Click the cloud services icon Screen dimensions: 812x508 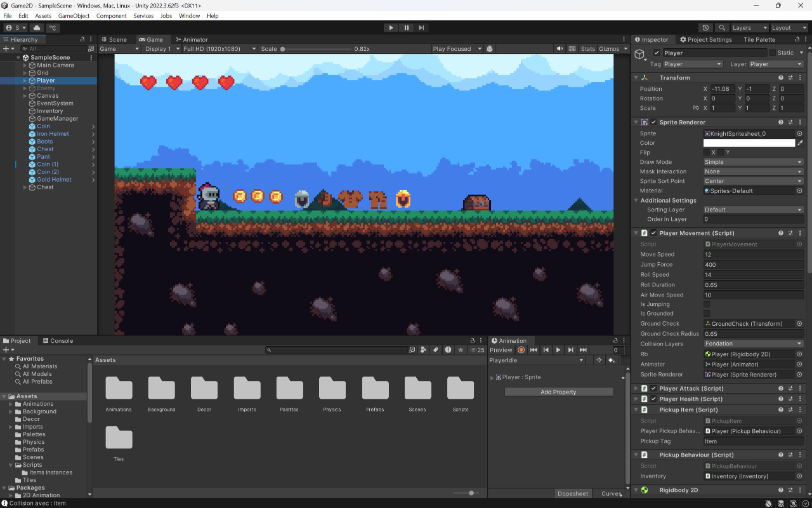37,28
